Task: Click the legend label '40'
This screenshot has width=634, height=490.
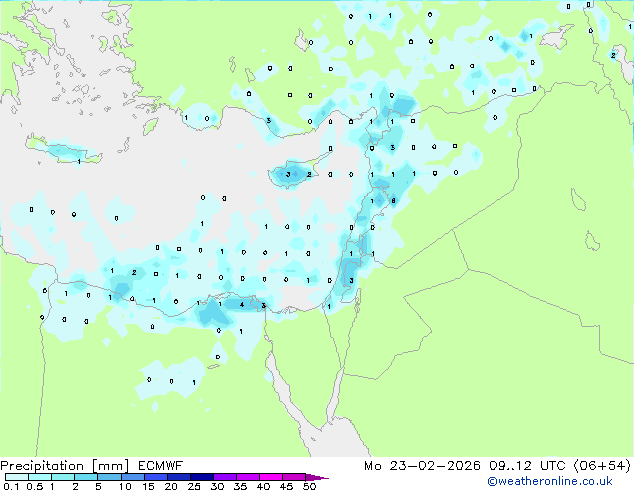Action: click(263, 486)
